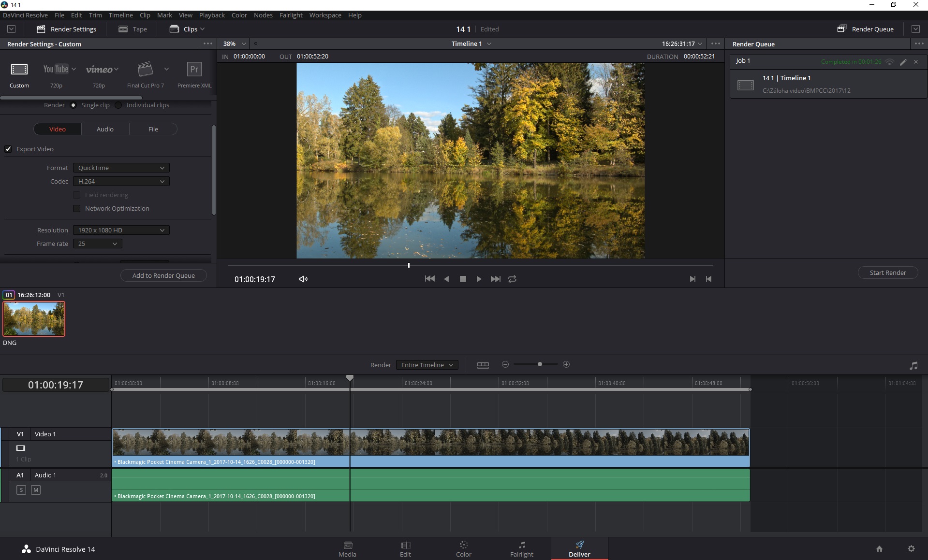The image size is (928, 560).
Task: Click the zoom-in plus icon on timeline
Action: [x=566, y=364]
